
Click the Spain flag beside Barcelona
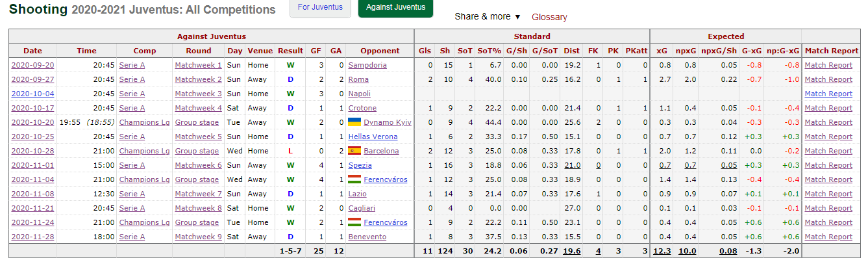tap(354, 151)
